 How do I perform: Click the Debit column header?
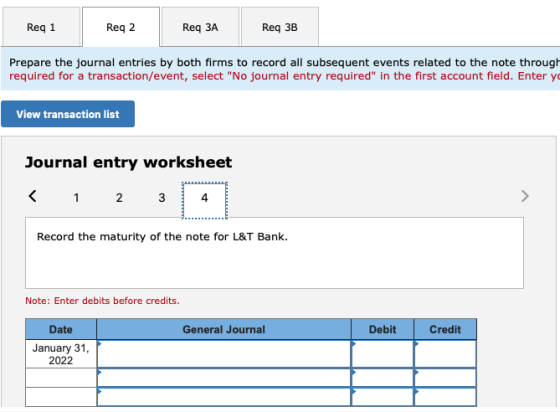click(382, 329)
